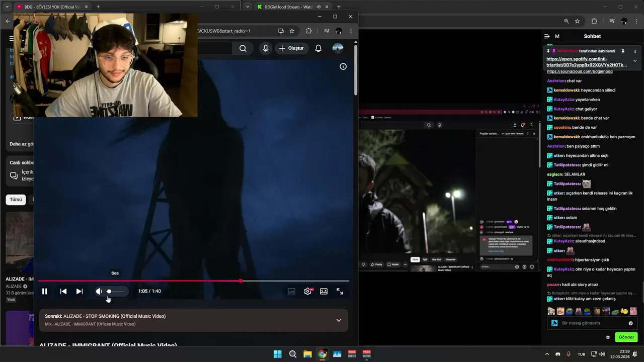Click message 'hipertansiyon çıktı'
This screenshot has width=644, height=362.
tap(592, 260)
